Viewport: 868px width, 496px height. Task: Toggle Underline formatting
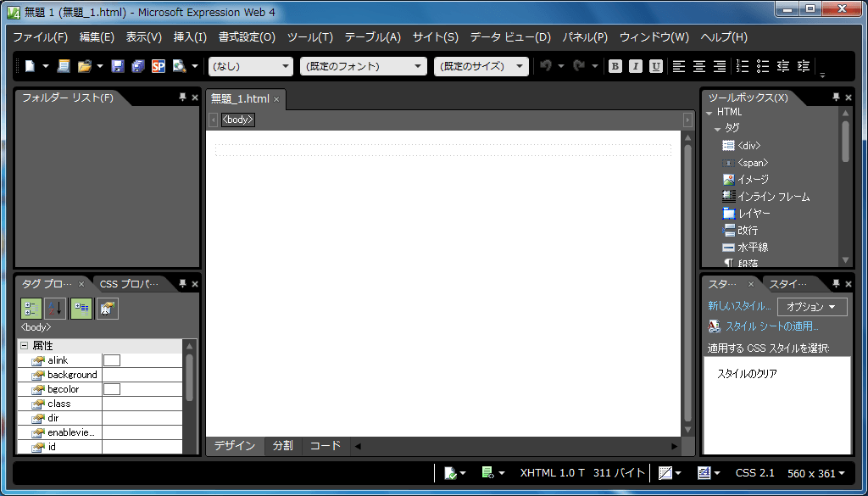(656, 66)
